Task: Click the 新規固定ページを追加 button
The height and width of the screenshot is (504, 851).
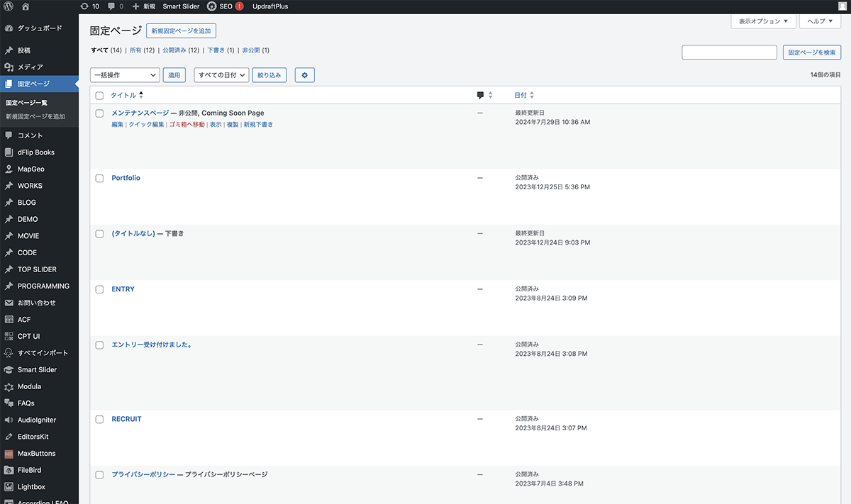Action: click(x=181, y=31)
